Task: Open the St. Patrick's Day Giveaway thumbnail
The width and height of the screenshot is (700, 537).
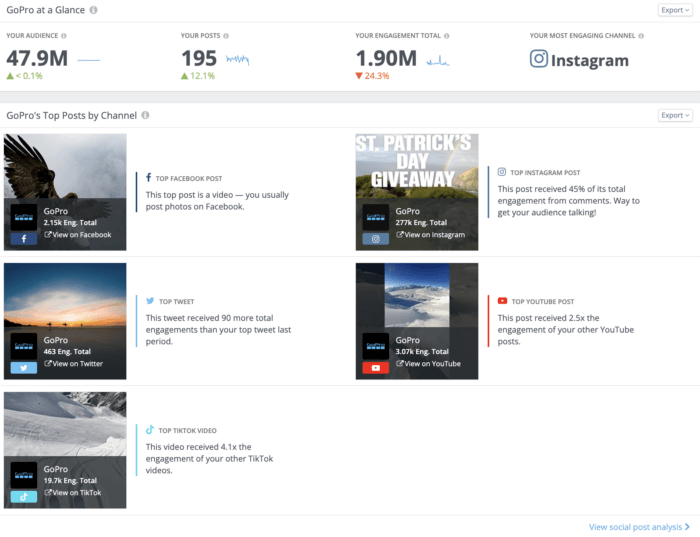Action: coord(416,165)
